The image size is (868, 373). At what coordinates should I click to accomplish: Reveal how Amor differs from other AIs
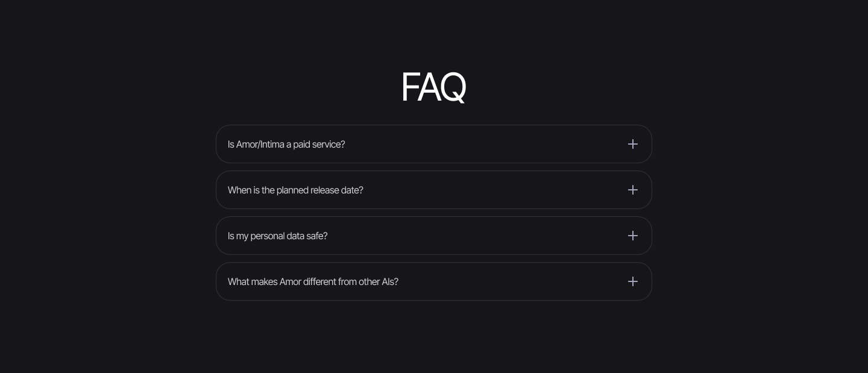(x=433, y=281)
